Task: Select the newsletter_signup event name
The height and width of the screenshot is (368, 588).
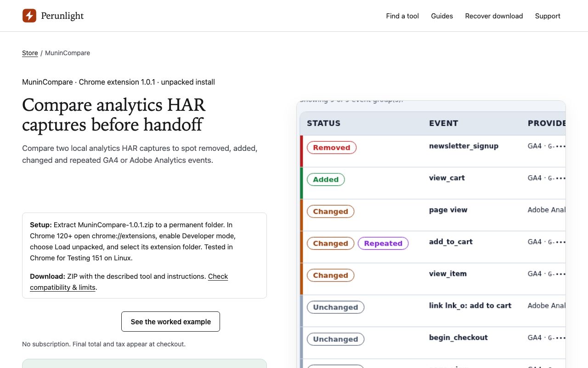Action: [x=464, y=146]
